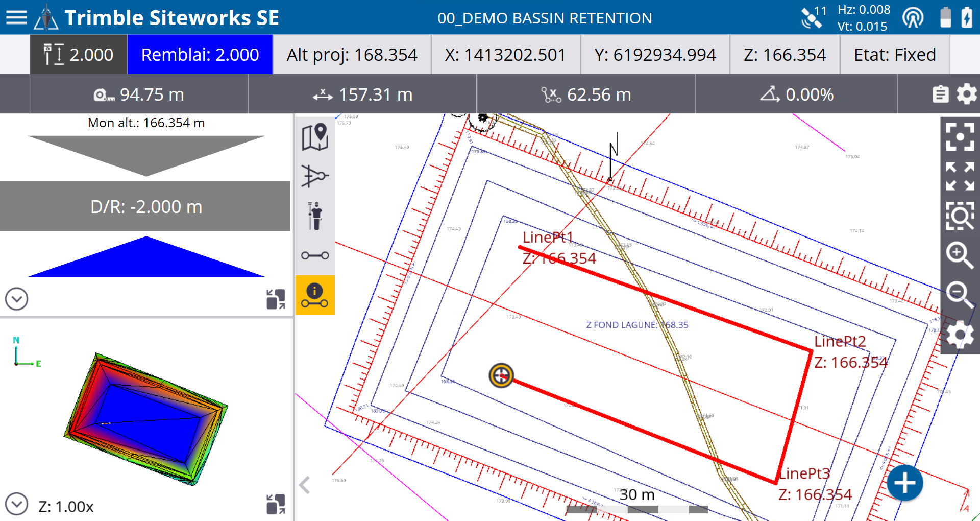The height and width of the screenshot is (521, 980).
Task: Toggle the Remblai: 2.000 display mode
Action: (200, 54)
